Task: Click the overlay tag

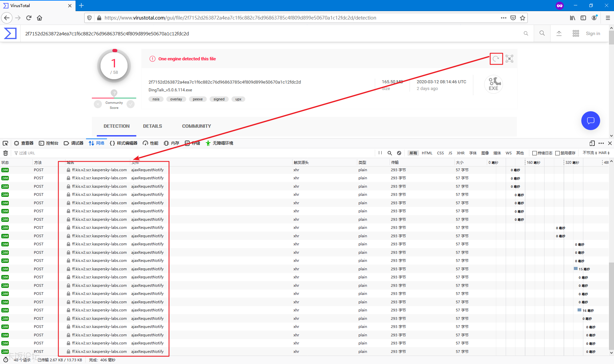Action: 176,99
